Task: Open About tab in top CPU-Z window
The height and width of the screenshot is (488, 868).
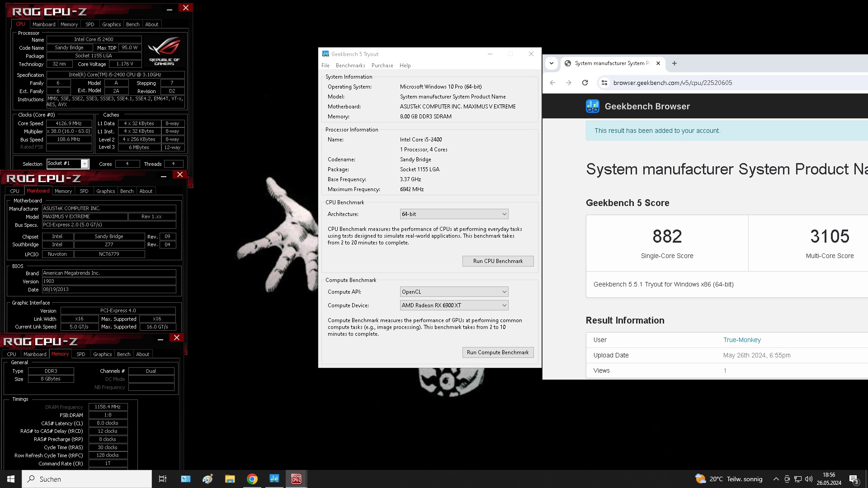Action: [151, 24]
